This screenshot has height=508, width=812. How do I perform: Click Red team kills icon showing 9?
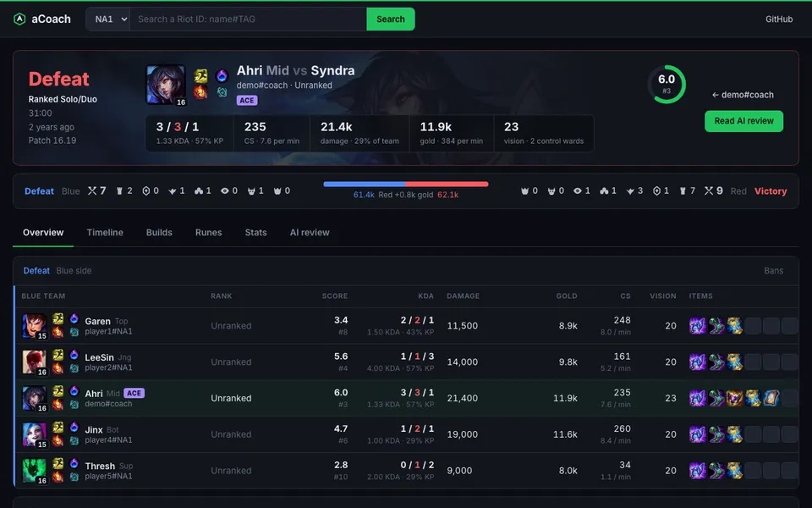tap(709, 190)
